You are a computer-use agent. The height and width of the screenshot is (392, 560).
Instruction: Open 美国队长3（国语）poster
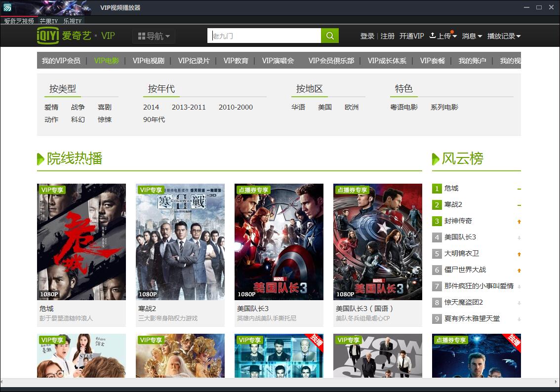coord(378,242)
